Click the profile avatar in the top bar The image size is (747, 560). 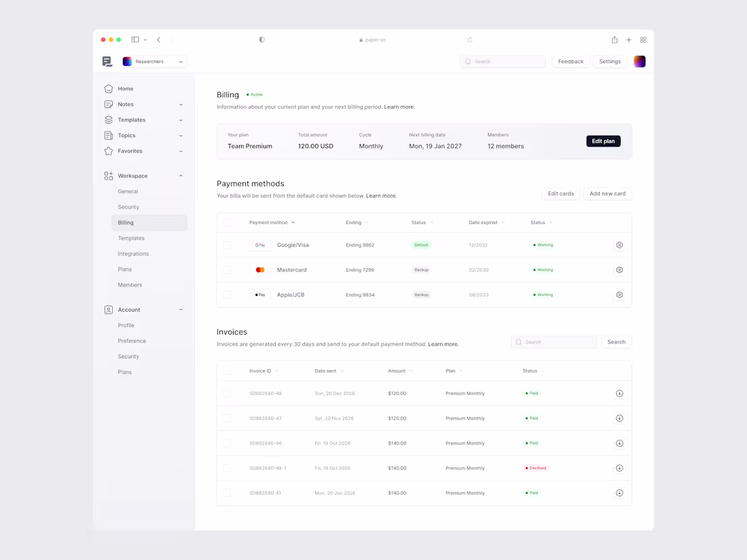tap(639, 61)
